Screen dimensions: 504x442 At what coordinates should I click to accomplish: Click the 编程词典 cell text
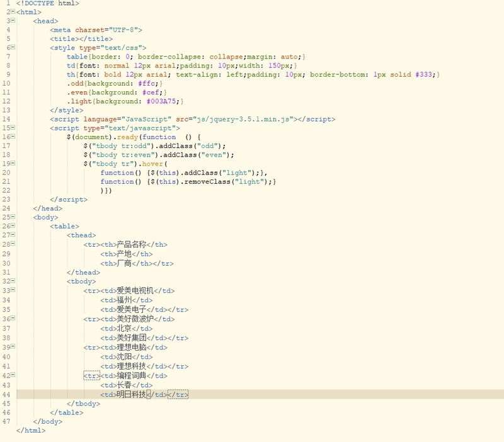[131, 376]
